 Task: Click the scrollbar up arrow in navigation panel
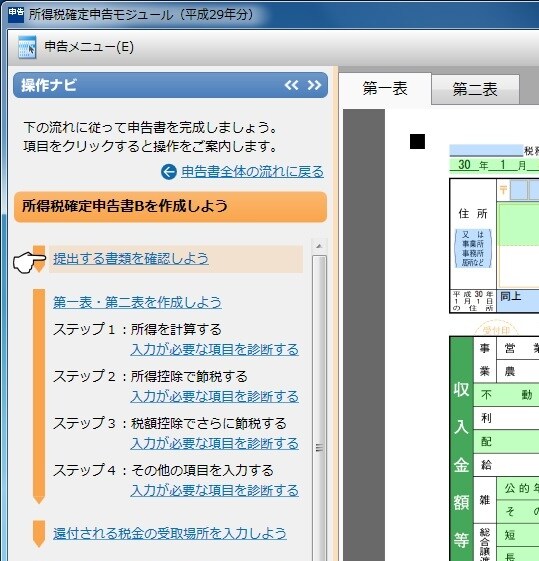point(319,246)
